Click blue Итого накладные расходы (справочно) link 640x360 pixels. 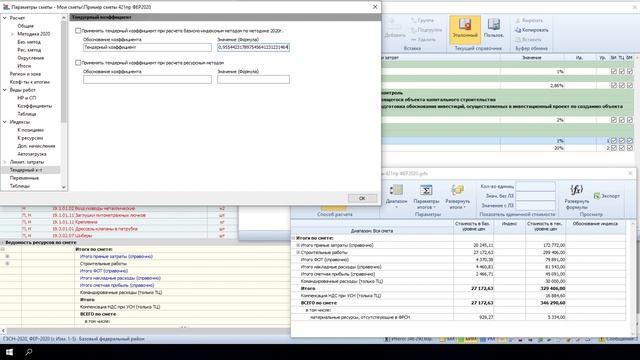(x=120, y=278)
